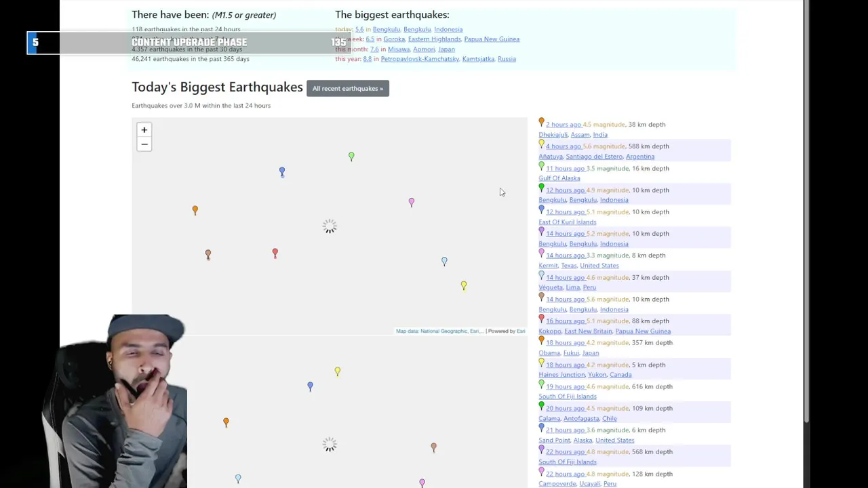Follow the Argentina link

(640, 157)
